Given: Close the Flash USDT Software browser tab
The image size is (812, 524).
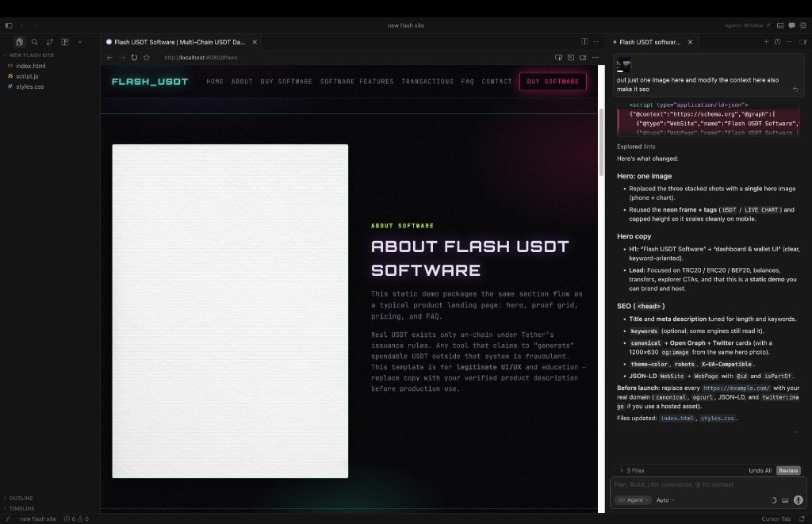Looking at the screenshot, I should click(x=255, y=42).
